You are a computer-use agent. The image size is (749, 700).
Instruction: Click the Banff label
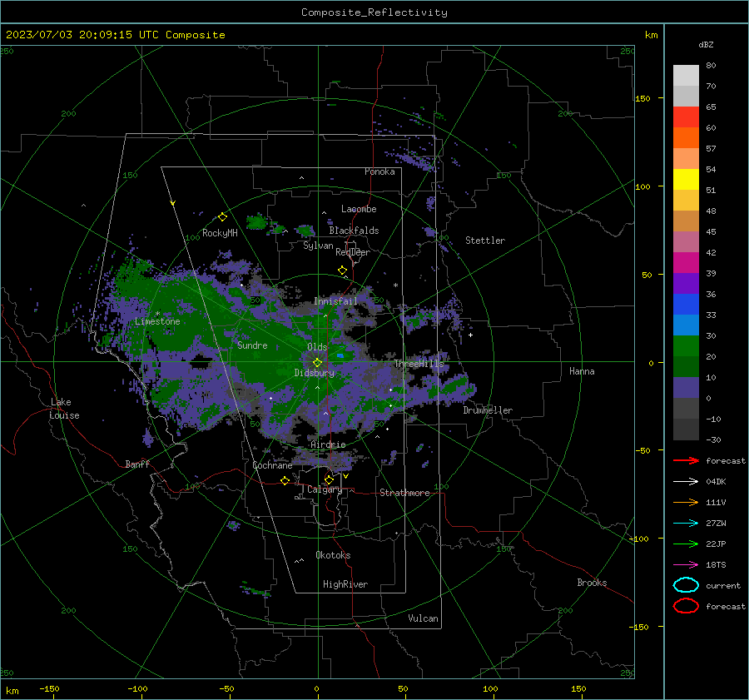137,464
